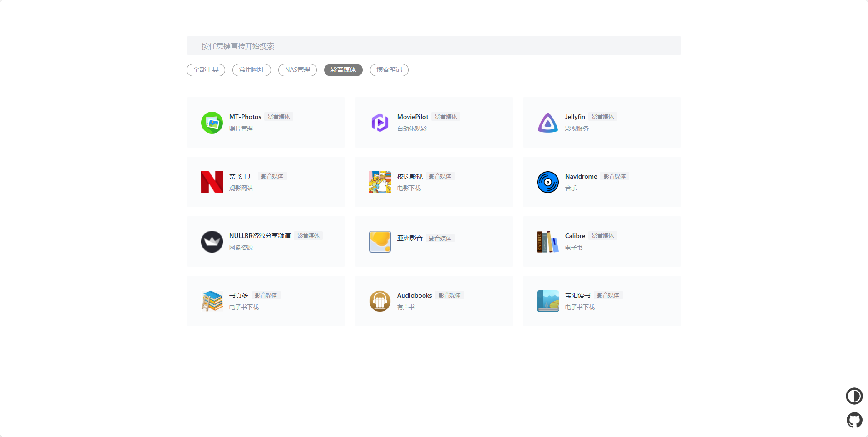Open the 亚洲影音 title link
Screen dimensions: 868x437
tap(410, 238)
